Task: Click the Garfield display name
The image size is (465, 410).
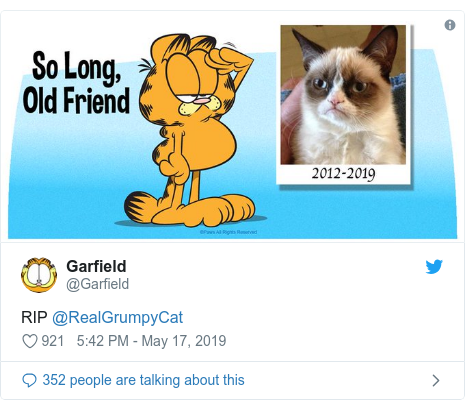Action: coord(96,266)
